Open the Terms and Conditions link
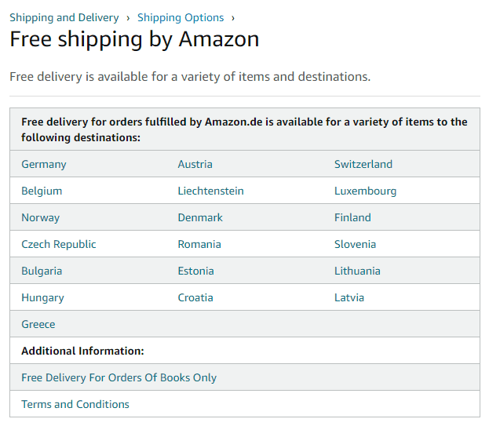The image size is (500, 448). pos(75,404)
